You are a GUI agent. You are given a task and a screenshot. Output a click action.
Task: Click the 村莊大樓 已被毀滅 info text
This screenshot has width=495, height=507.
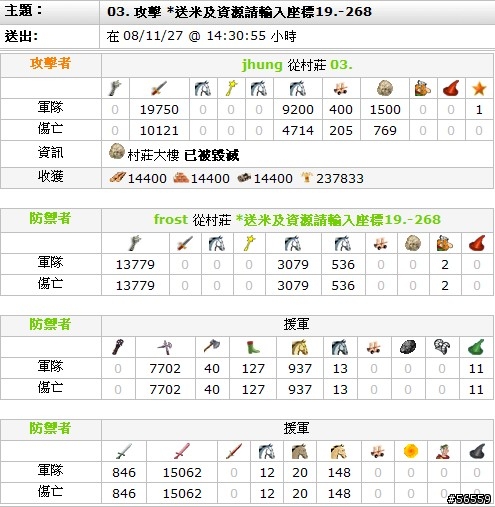point(183,155)
